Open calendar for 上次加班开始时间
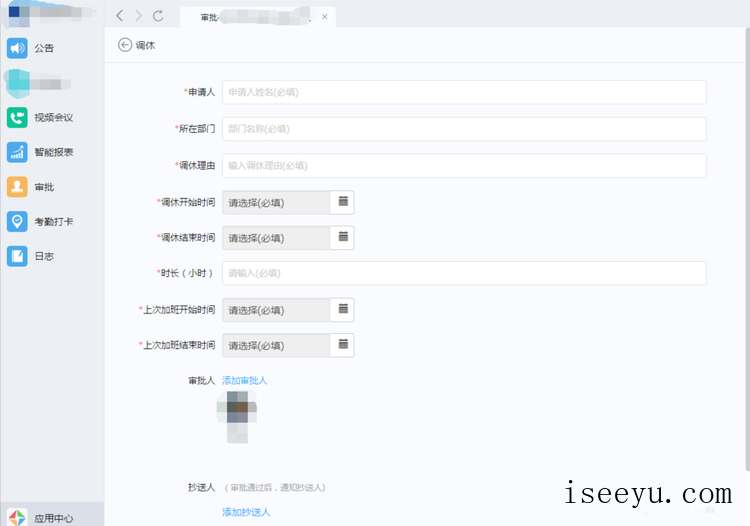The width and height of the screenshot is (750, 526). (x=343, y=309)
